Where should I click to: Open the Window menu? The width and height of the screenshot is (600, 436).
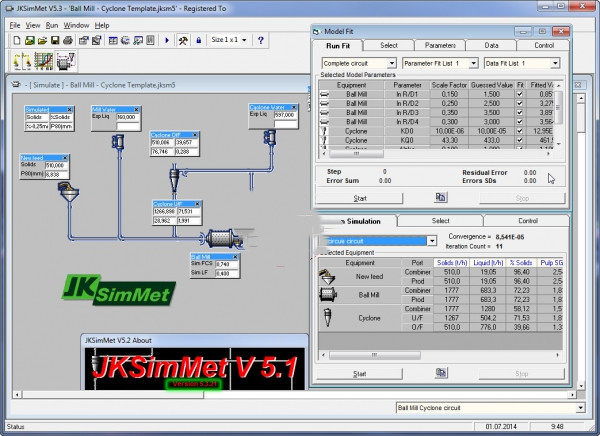click(x=76, y=25)
